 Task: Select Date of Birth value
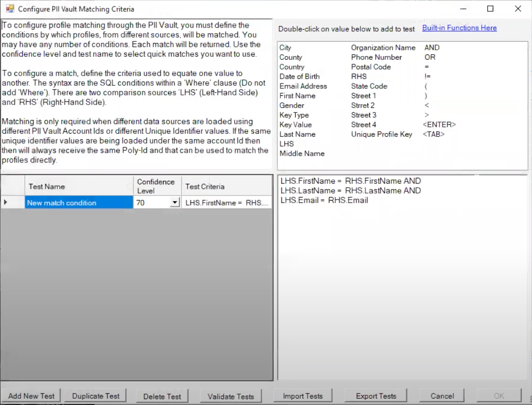click(x=300, y=77)
